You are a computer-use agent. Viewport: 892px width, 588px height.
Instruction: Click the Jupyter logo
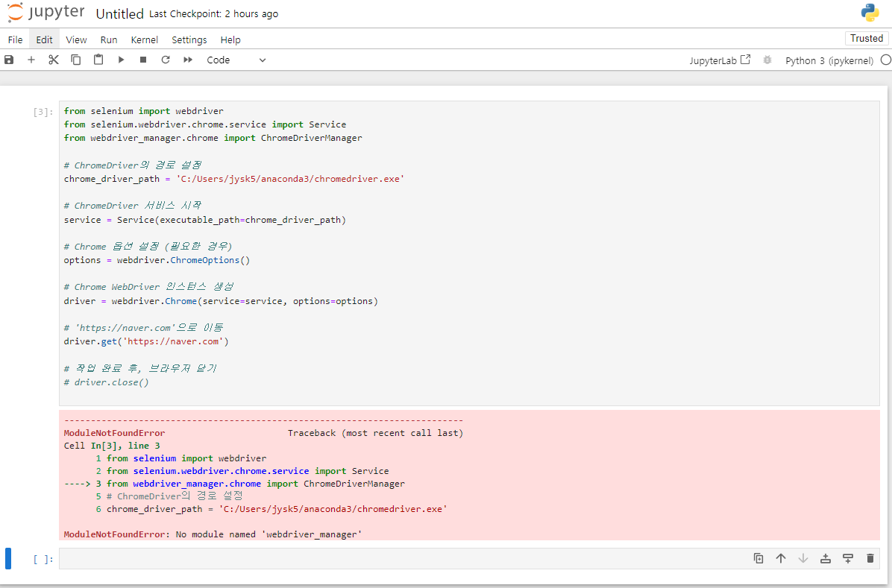click(x=46, y=13)
